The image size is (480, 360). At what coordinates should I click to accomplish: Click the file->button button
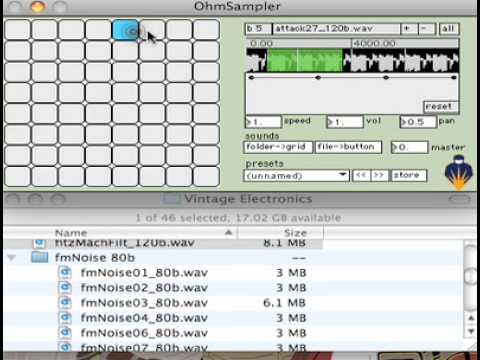coord(348,147)
